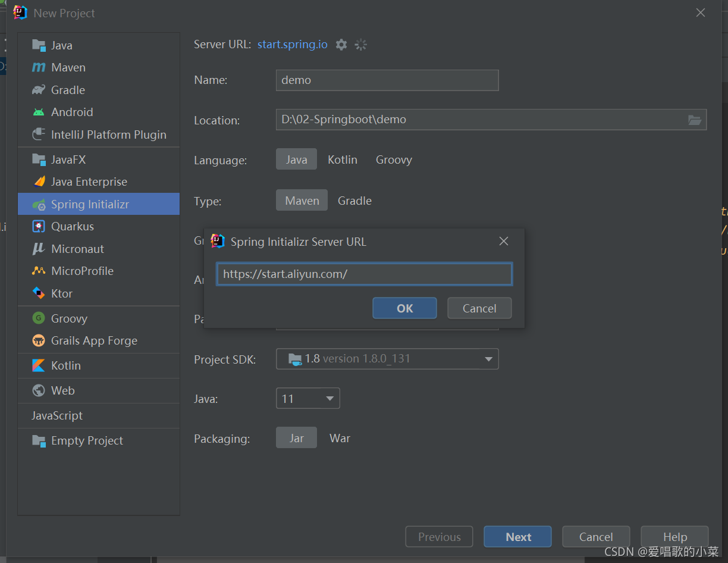Select Kotlin label in project list
Image resolution: width=728 pixels, height=563 pixels.
(x=66, y=365)
